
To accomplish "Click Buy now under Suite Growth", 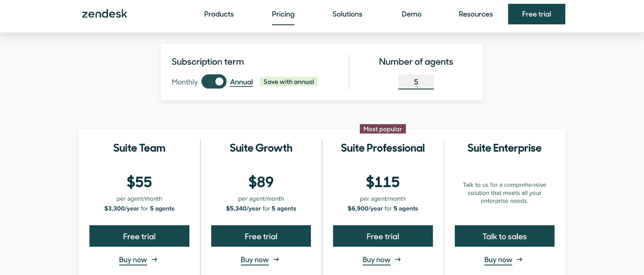I will click(255, 260).
